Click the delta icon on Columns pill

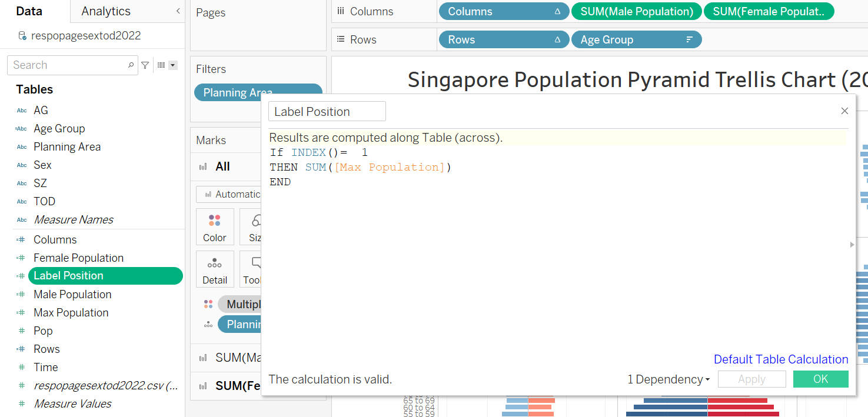[557, 12]
